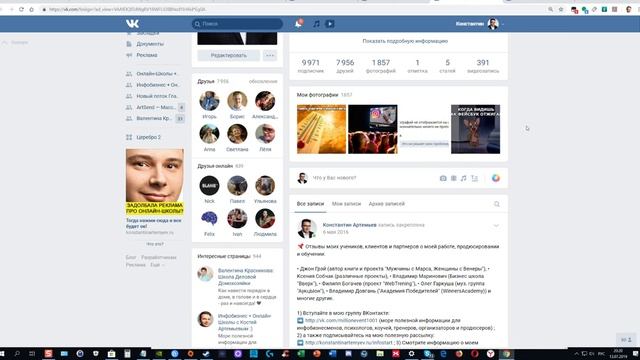Viewport: 640px width, 360px height.
Task: Focus the 'Что у Вас нового?' post field
Action: tap(334, 178)
